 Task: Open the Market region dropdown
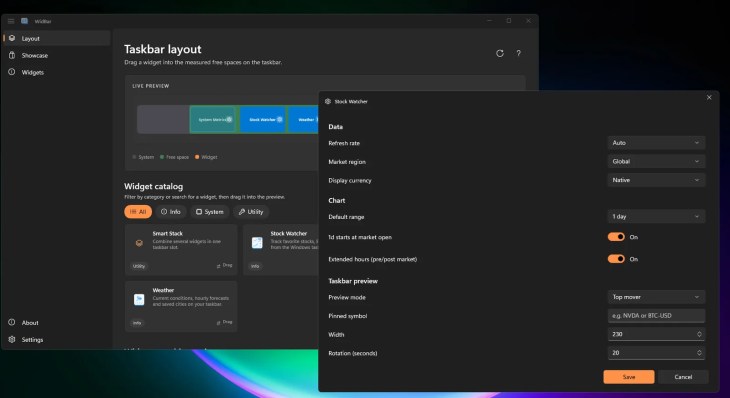(x=656, y=162)
